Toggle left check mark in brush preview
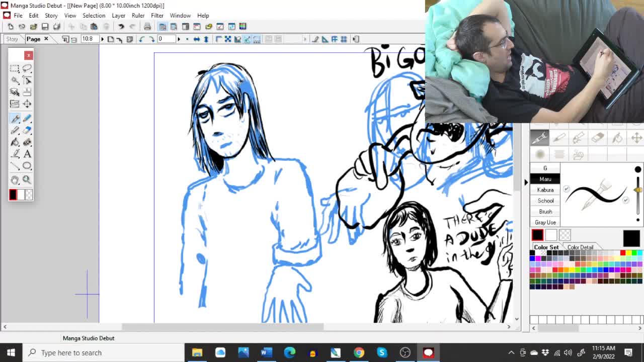 (567, 189)
